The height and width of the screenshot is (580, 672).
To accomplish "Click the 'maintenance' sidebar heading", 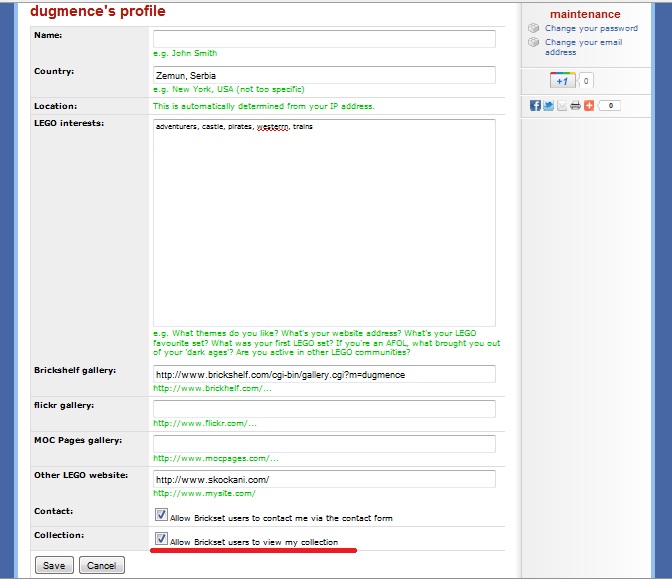I will [x=585, y=14].
